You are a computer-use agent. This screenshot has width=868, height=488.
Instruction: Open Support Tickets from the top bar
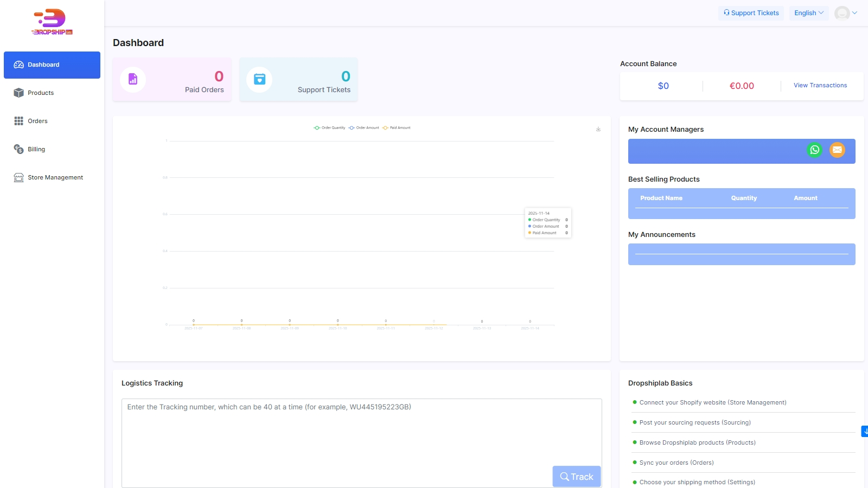(x=751, y=13)
